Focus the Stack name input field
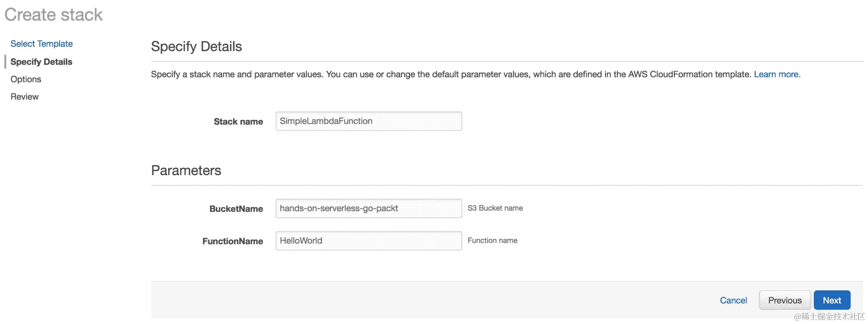The height and width of the screenshot is (324, 868). (x=369, y=121)
